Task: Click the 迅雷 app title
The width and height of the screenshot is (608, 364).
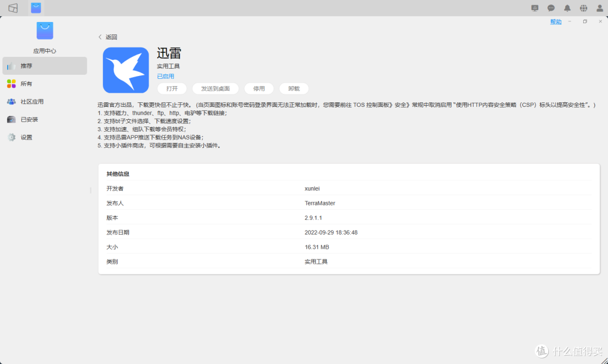Action: coord(169,53)
